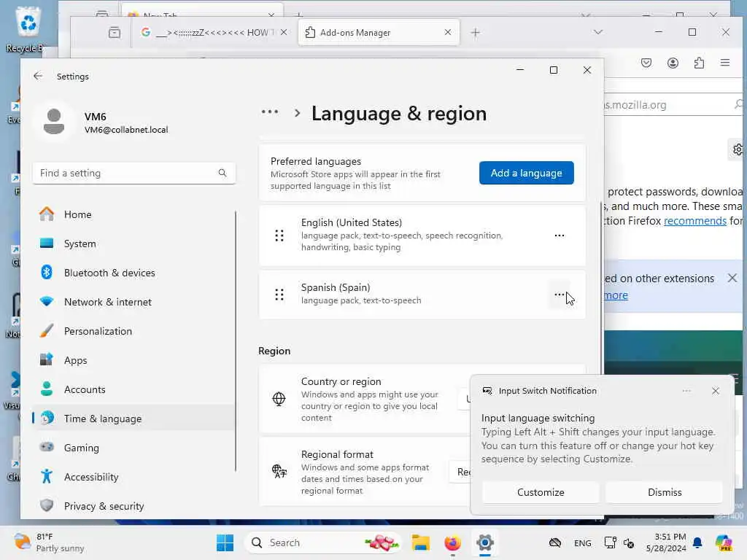Image resolution: width=747 pixels, height=560 pixels.
Task: Open Network & internet settings
Action: click(x=133, y=302)
